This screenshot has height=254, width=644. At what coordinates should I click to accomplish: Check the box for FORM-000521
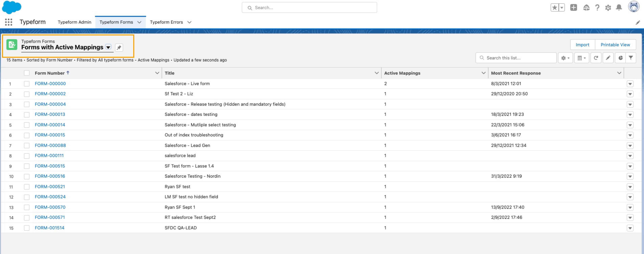(x=27, y=187)
